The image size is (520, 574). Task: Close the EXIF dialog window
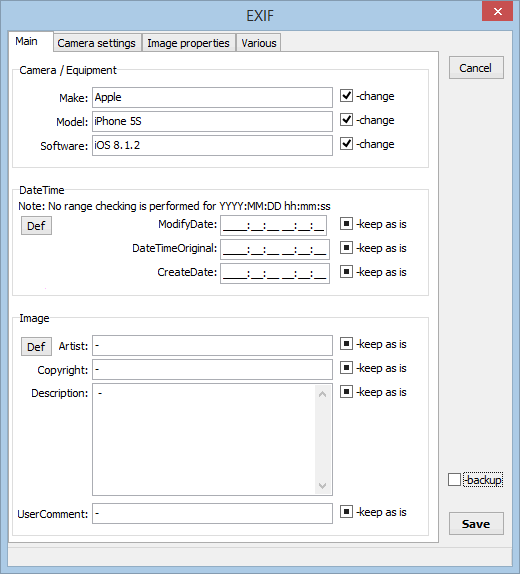(497, 11)
